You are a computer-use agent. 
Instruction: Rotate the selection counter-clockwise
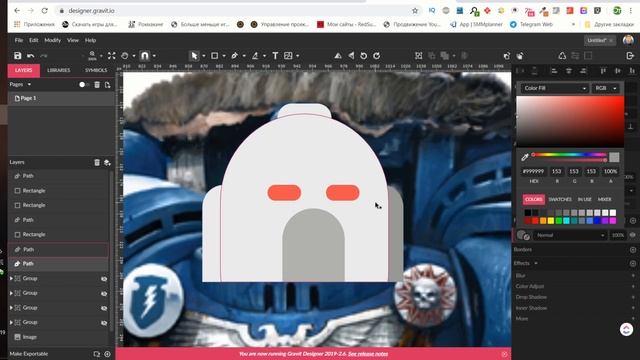pos(363,56)
